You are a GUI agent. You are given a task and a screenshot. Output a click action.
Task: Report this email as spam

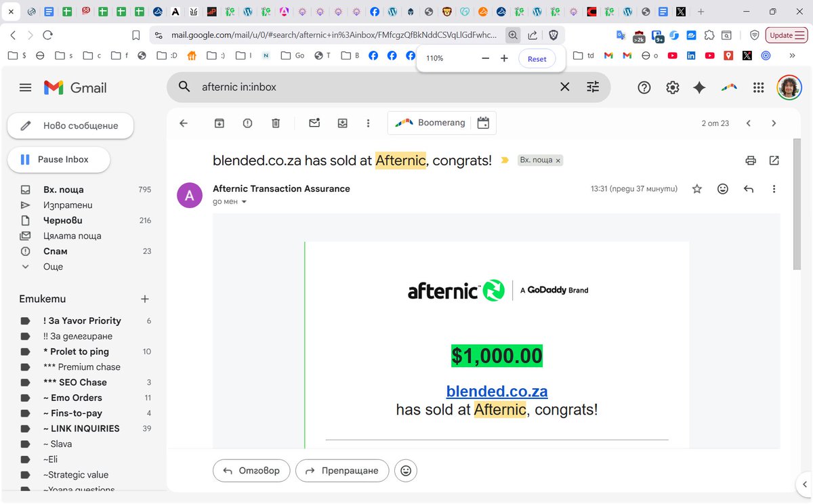[247, 123]
